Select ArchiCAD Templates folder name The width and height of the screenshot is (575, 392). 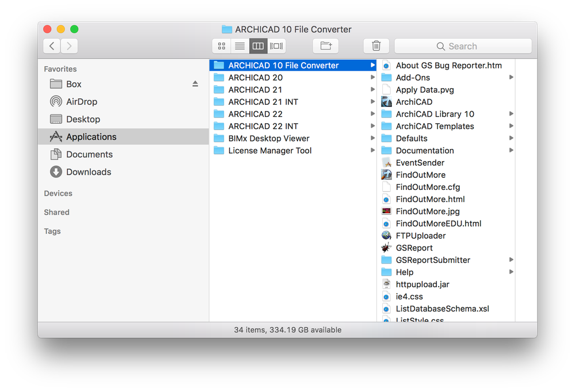435,126
